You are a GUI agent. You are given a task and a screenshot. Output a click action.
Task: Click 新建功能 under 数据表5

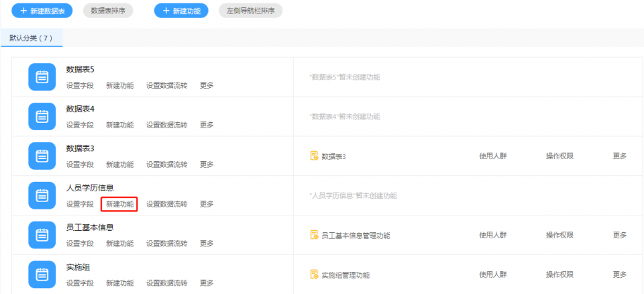[120, 85]
